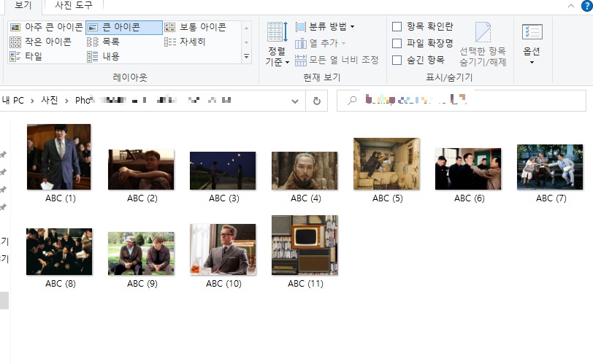Click the search box field
The height and width of the screenshot is (364, 593).
click(x=462, y=101)
